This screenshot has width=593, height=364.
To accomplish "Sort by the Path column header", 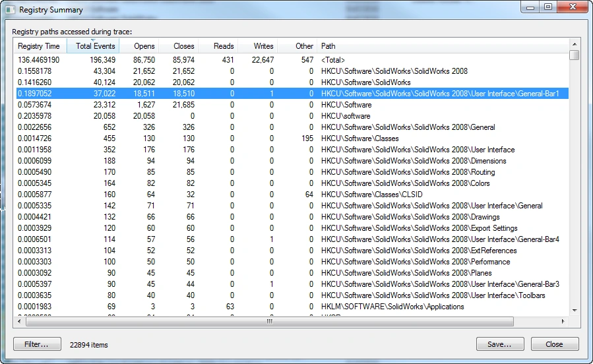I will tap(443, 46).
